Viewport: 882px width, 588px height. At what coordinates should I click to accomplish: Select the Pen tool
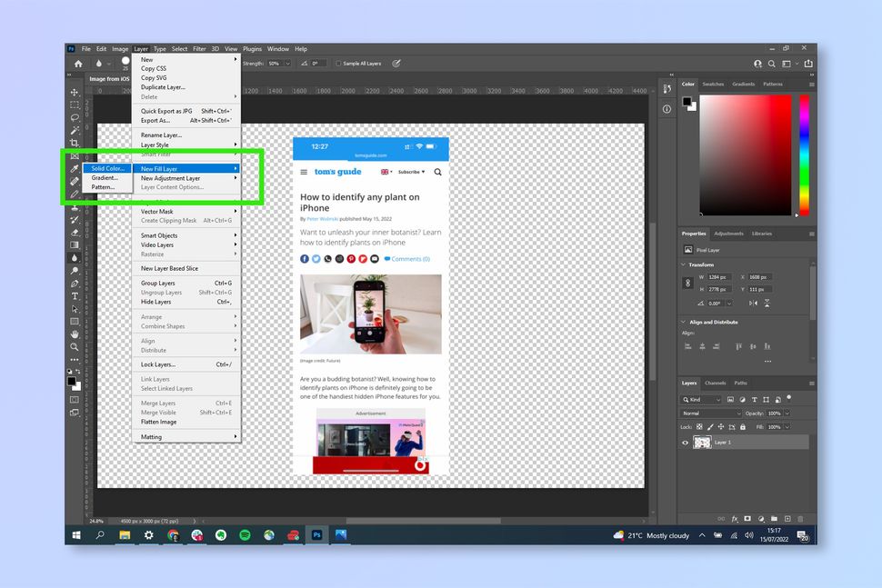(x=75, y=284)
